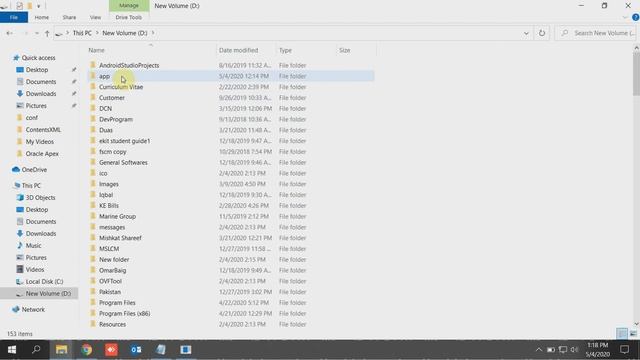Screen dimensions: 640x360
Task: Open Google Chrome from taskbar
Action: (87, 350)
